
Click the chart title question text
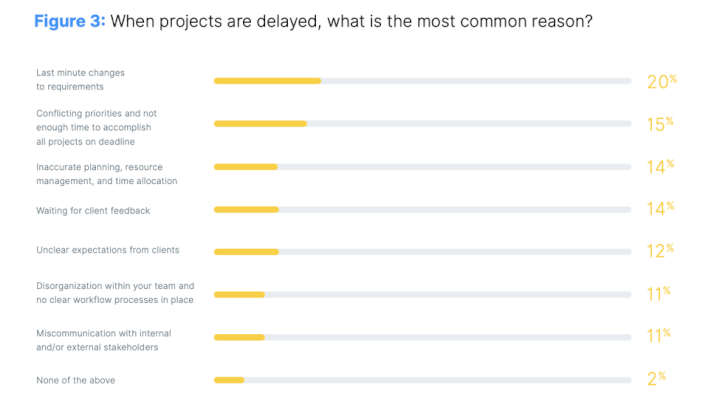351,21
